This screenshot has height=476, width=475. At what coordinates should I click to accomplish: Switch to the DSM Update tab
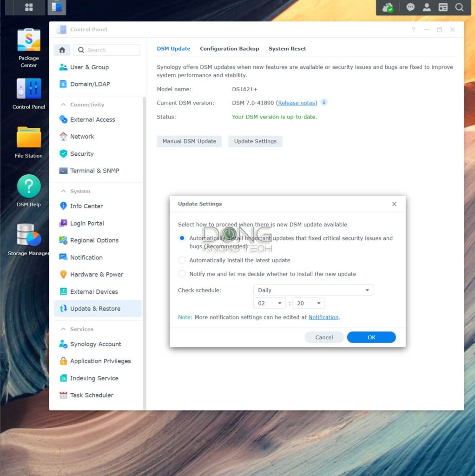[x=173, y=48]
